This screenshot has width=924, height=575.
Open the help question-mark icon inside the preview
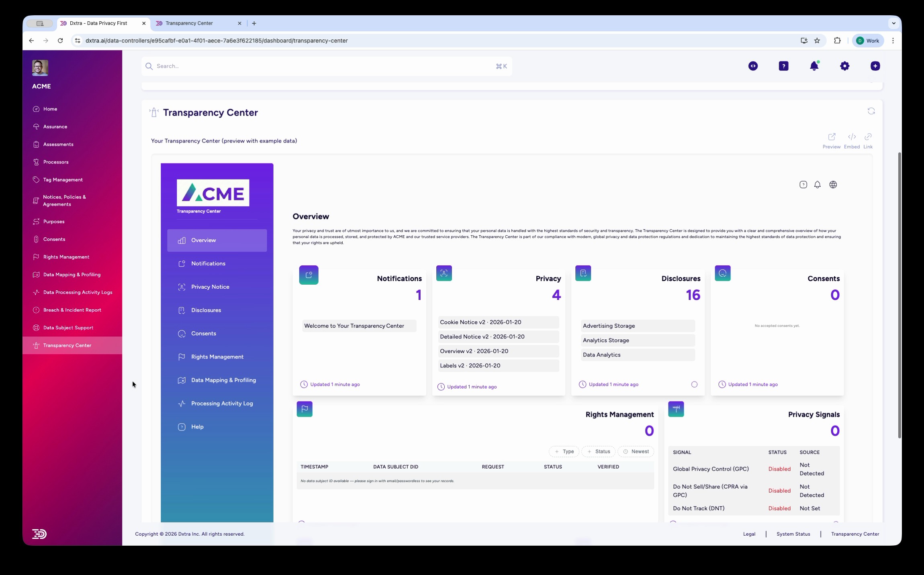[803, 184]
